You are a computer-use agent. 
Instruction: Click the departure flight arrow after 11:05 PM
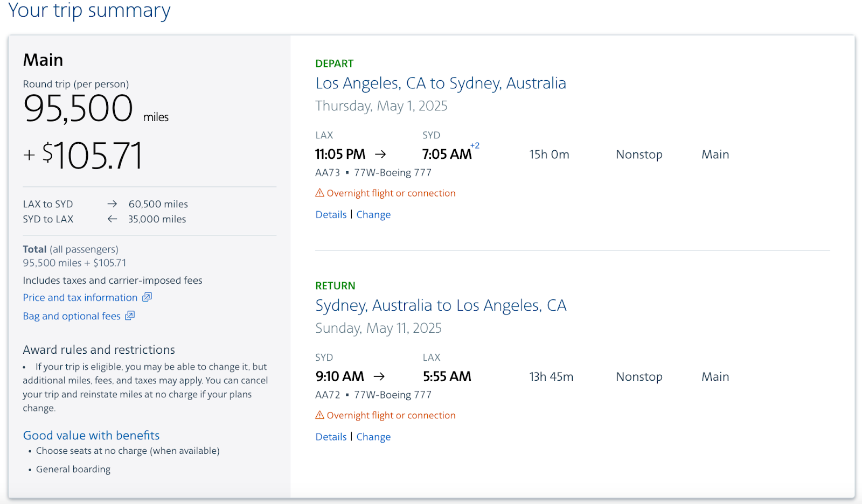tap(380, 154)
